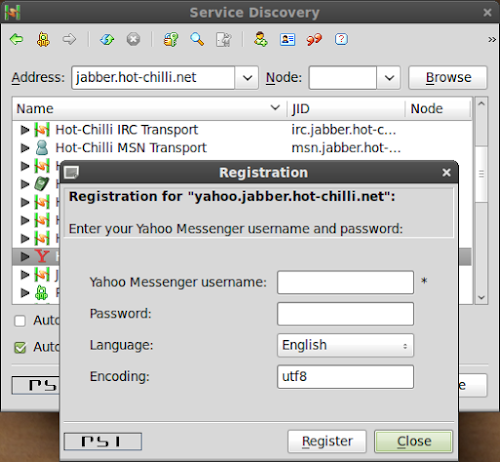Click the PSI logo in Registration dialog
The height and width of the screenshot is (462, 500).
pyautogui.click(x=103, y=441)
